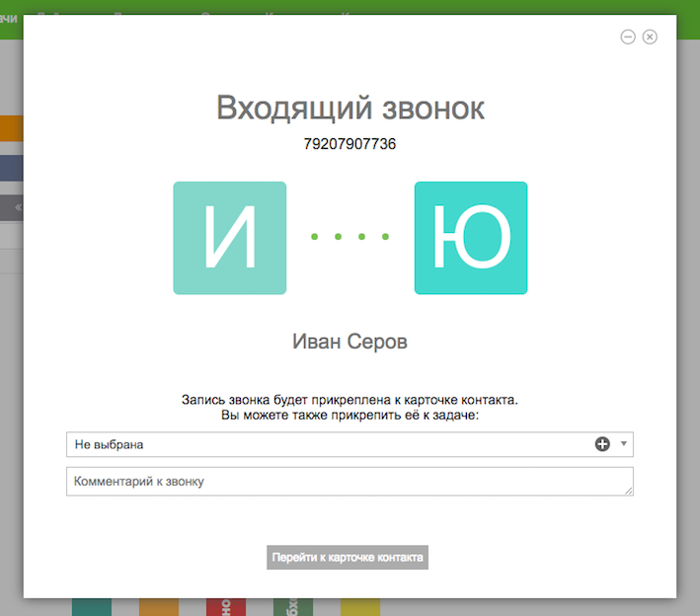Click the caller avatar with letter И
Viewport: 700px width, 616px height.
tap(230, 238)
